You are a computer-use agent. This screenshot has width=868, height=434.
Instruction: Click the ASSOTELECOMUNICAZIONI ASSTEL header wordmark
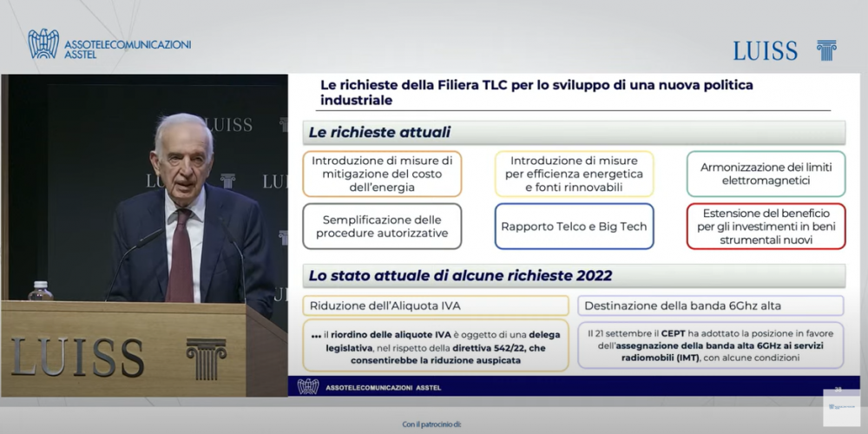tap(128, 49)
